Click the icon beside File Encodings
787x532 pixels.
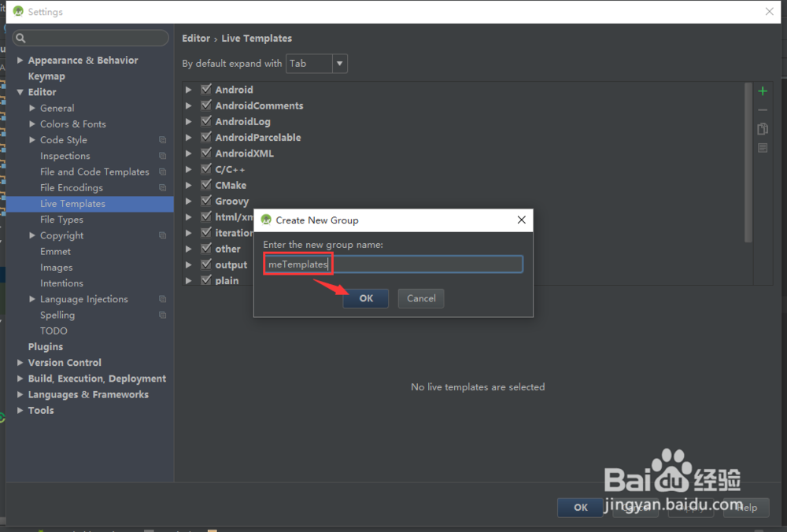coord(162,187)
